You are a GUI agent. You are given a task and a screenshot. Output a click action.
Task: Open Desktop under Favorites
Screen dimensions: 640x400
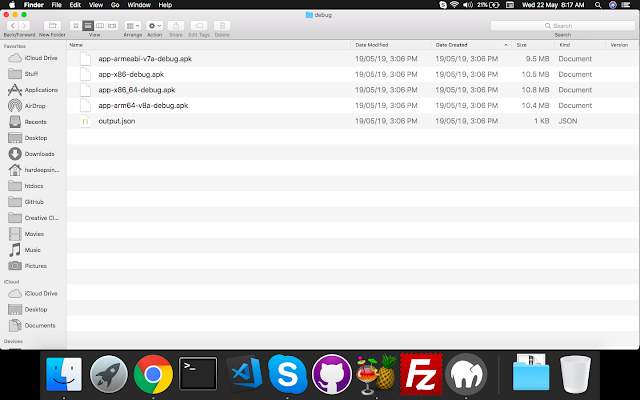[x=28, y=138]
